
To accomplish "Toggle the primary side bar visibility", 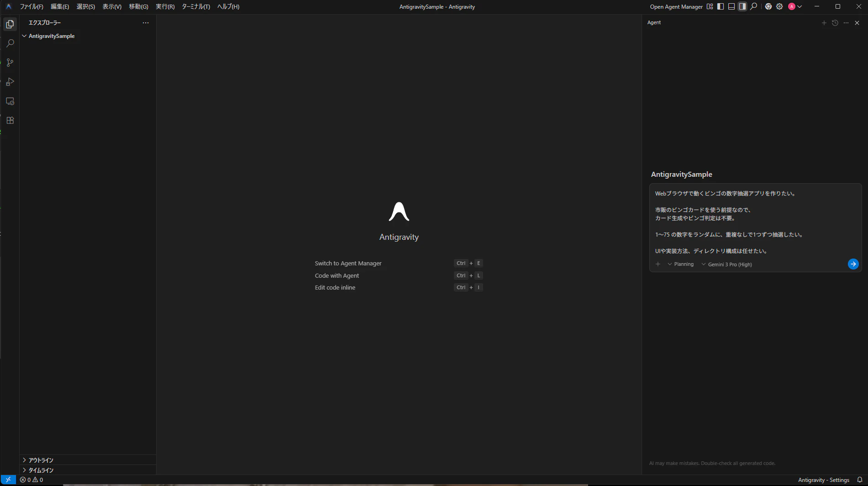I will pyautogui.click(x=721, y=6).
